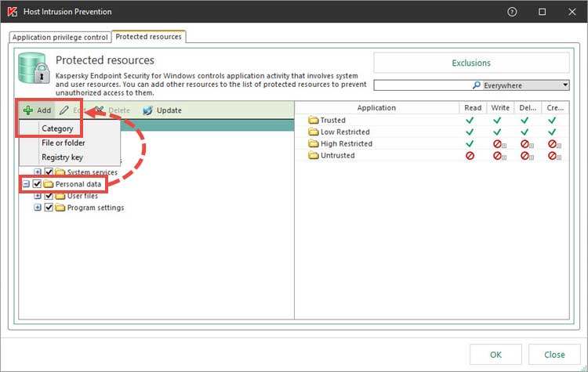Switch to Application privilege control tab
588x372 pixels.
coord(60,37)
